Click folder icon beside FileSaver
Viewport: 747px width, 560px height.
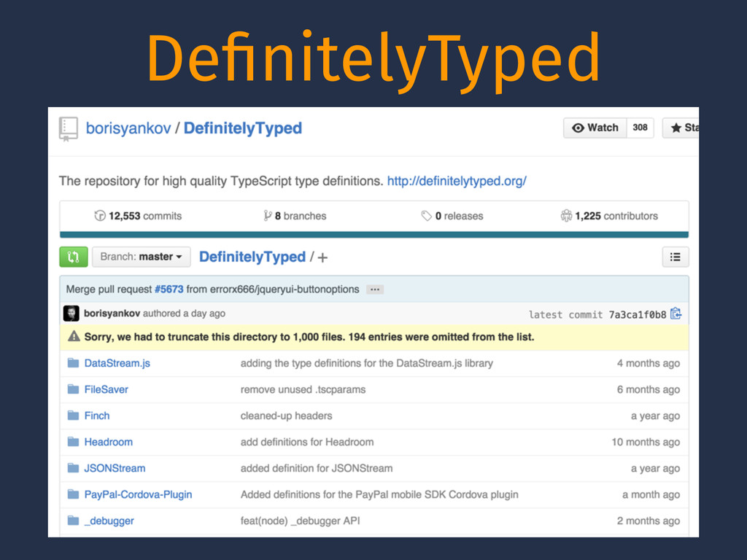[73, 389]
